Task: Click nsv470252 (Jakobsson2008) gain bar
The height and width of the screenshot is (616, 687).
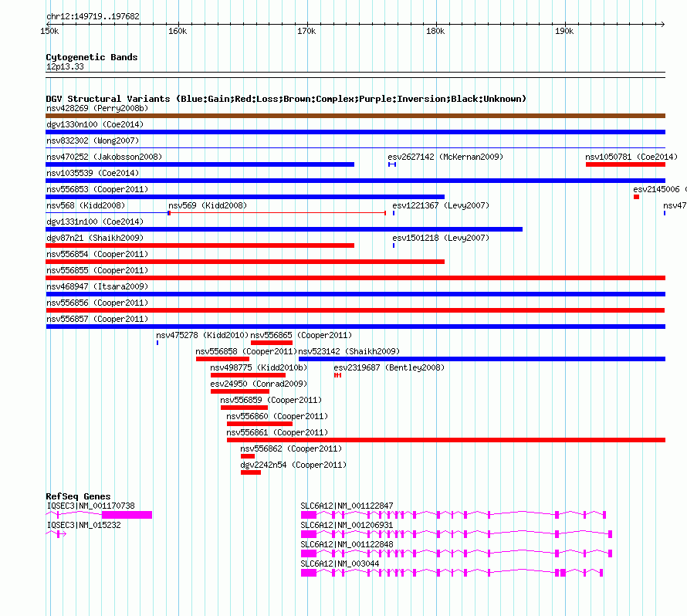Action: pyautogui.click(x=200, y=164)
